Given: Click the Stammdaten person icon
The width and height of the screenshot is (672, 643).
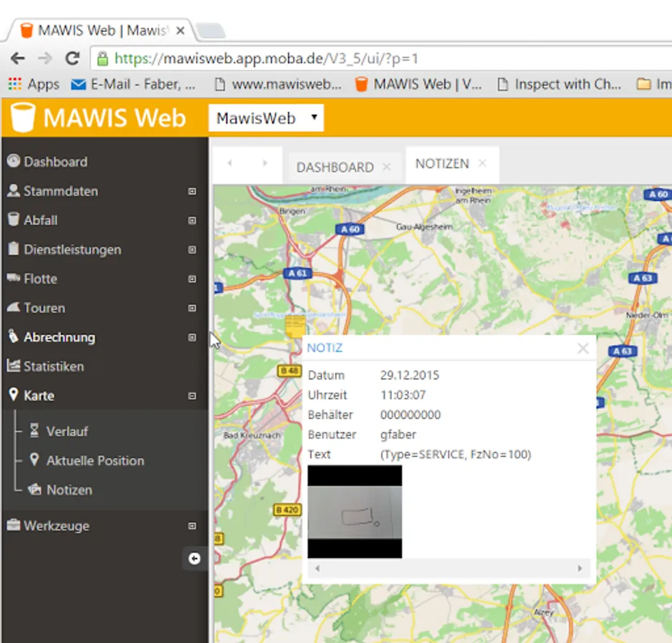Looking at the screenshot, I should coord(14,191).
